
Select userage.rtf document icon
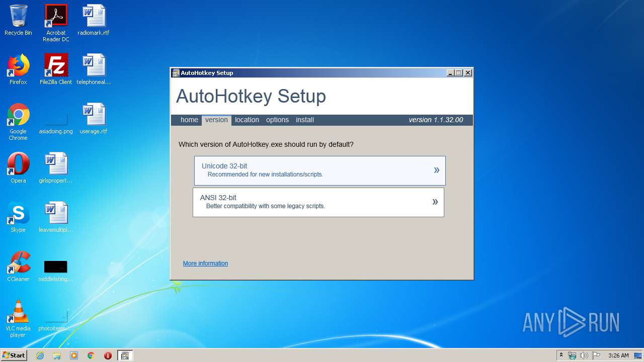[x=94, y=119]
